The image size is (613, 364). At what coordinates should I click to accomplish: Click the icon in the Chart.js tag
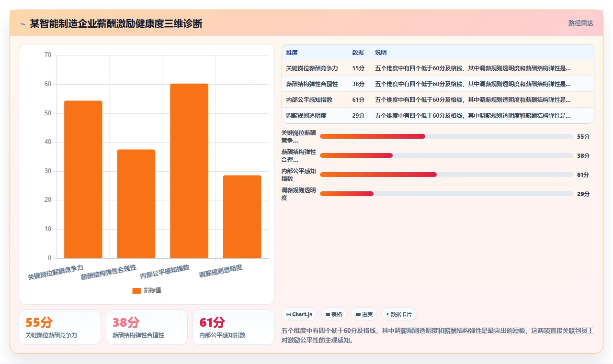[288, 314]
